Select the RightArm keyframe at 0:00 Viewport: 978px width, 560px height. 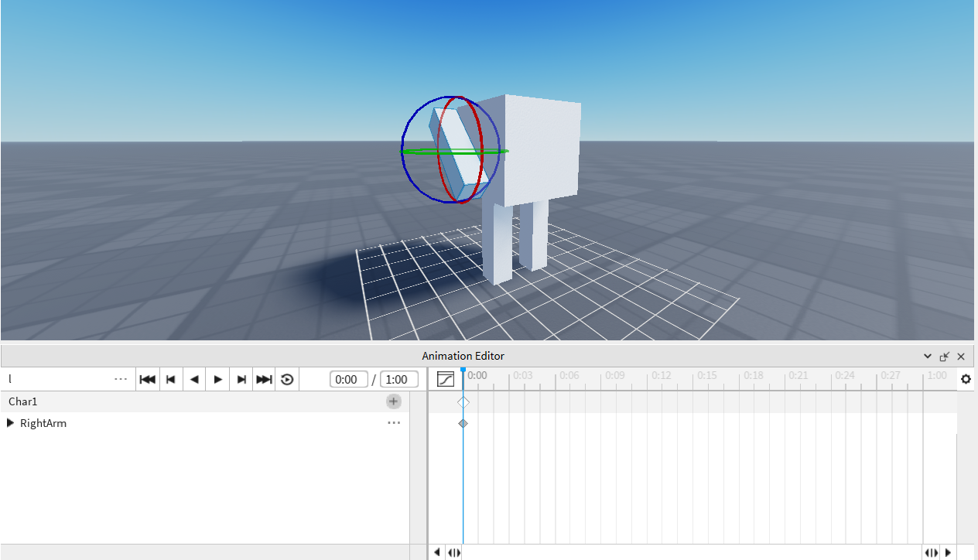(x=463, y=423)
